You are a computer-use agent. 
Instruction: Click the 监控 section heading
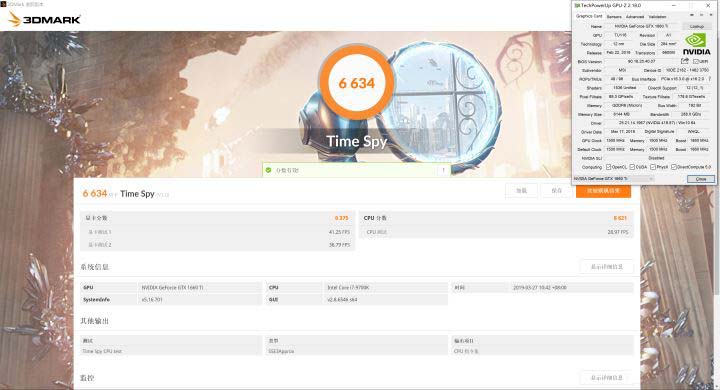click(87, 378)
